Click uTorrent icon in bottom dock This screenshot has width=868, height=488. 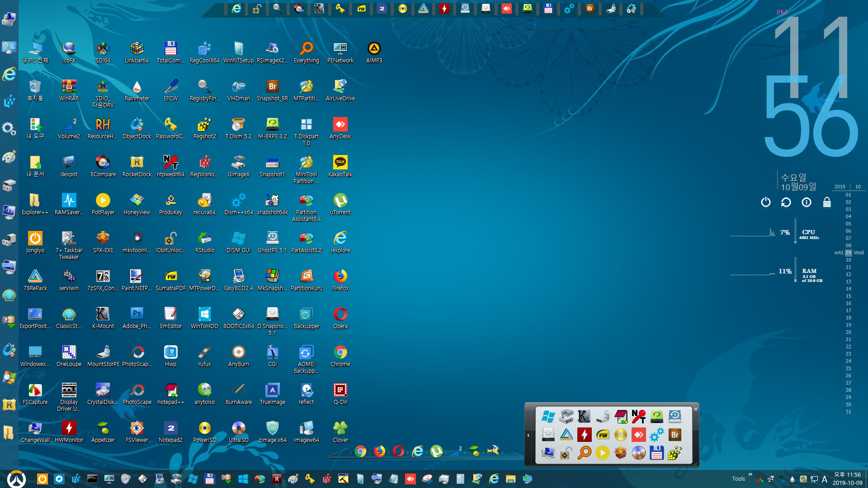[x=436, y=451]
